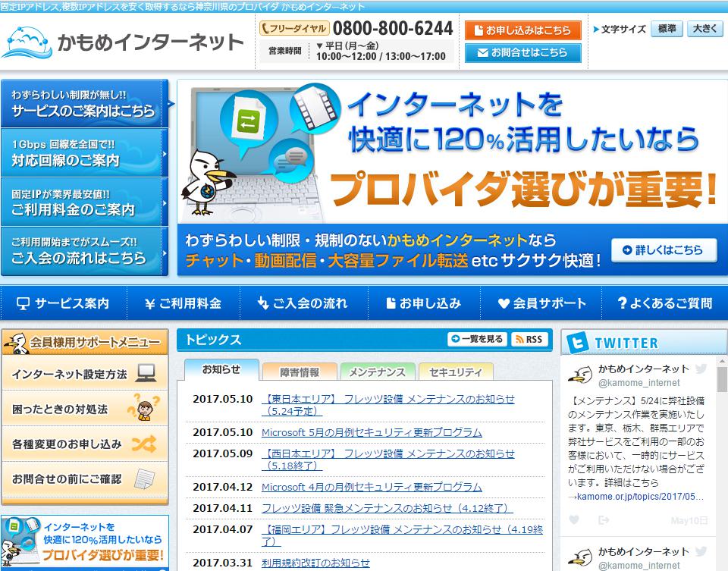Image resolution: width=728 pixels, height=571 pixels.
Task: Open お問合せの前にご確認 support item
Action: pyautogui.click(x=84, y=479)
